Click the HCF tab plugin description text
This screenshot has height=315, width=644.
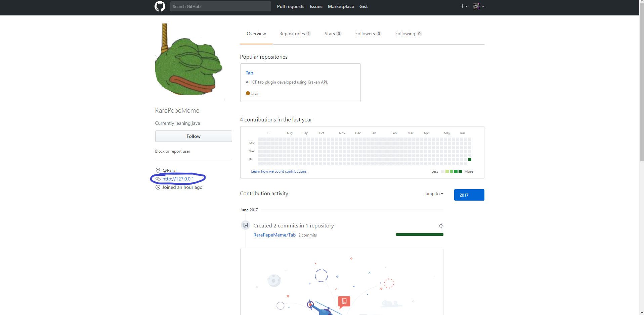(287, 82)
